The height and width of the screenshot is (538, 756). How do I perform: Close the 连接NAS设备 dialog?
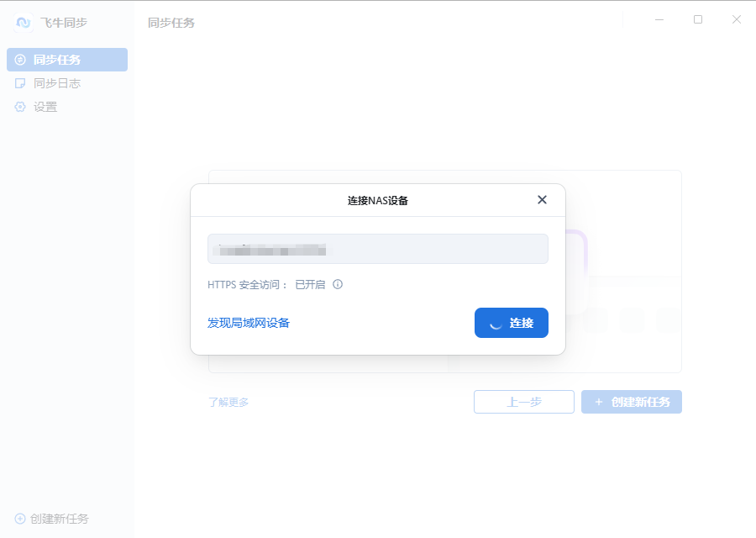542,200
